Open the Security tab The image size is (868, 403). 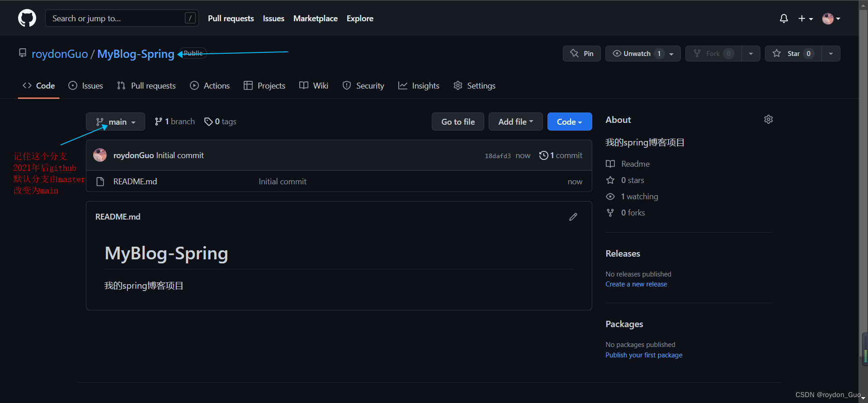pos(363,86)
